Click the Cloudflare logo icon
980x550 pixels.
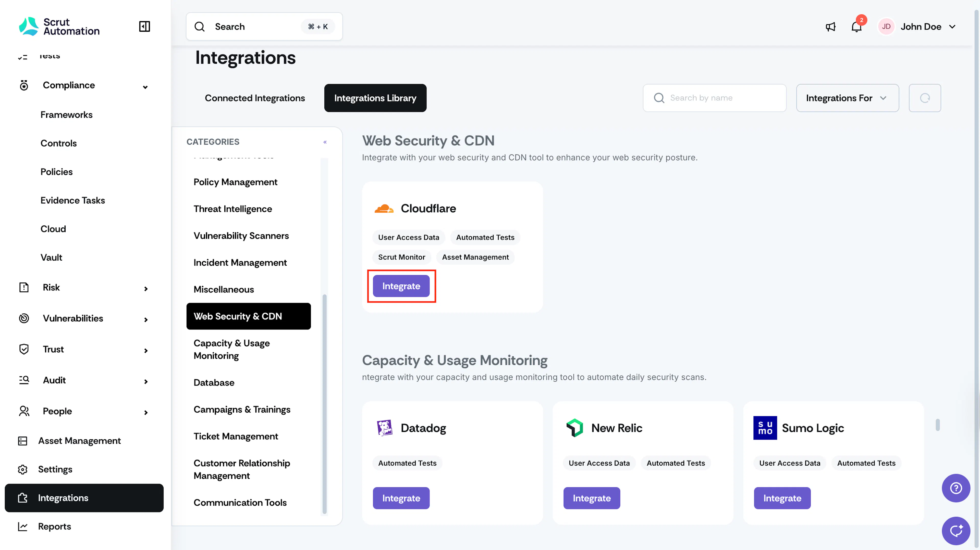pos(384,208)
